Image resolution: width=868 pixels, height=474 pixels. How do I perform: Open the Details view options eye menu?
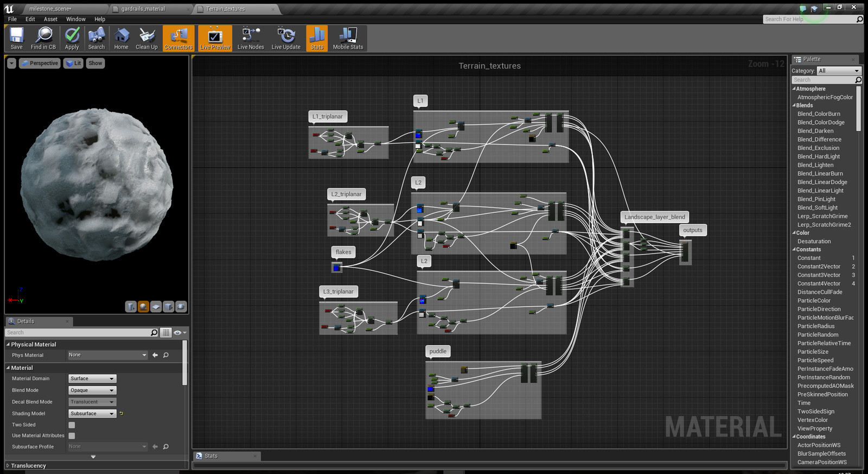click(180, 332)
